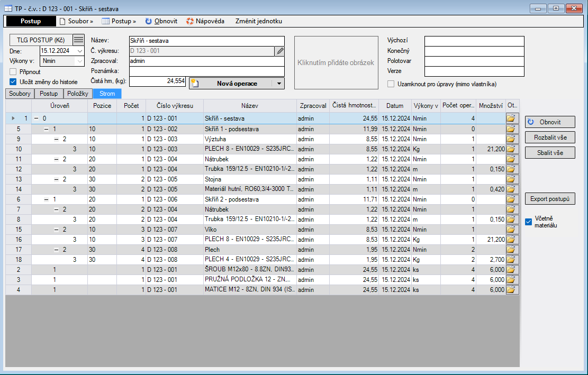Open Nápověda help in toolbar

click(x=205, y=21)
